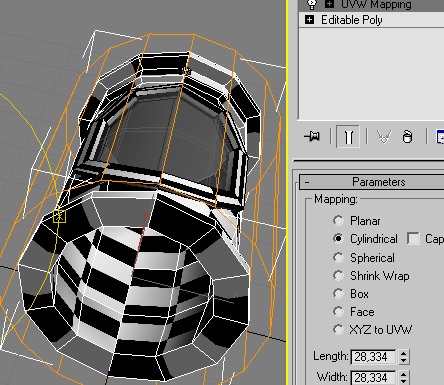
Task: Select the Box mapping option
Action: [x=338, y=293]
